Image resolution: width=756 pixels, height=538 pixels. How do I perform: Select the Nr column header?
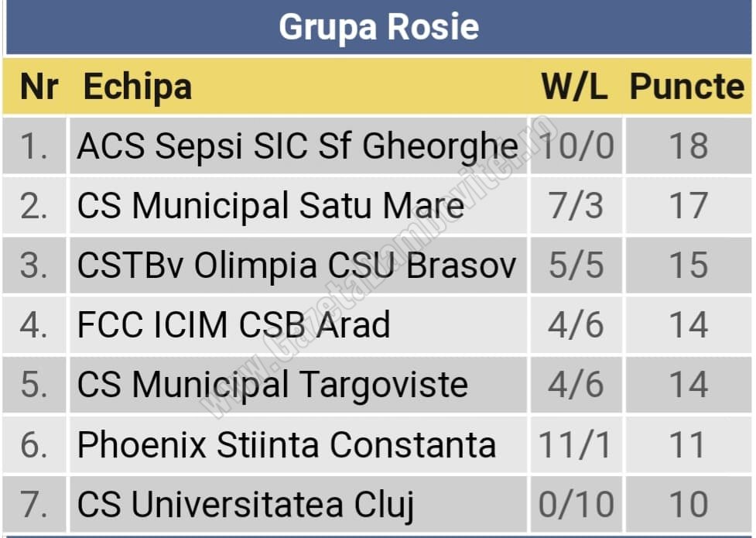[39, 87]
